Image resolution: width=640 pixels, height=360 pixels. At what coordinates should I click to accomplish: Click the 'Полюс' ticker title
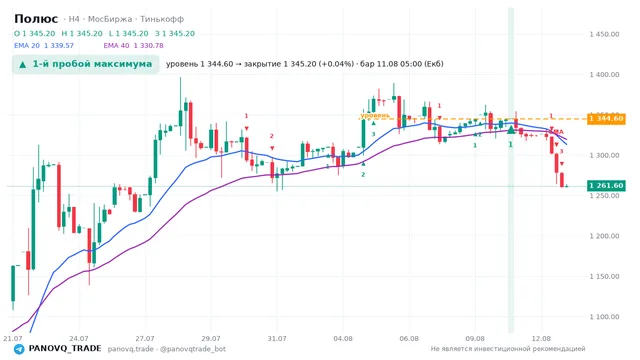coord(36,19)
